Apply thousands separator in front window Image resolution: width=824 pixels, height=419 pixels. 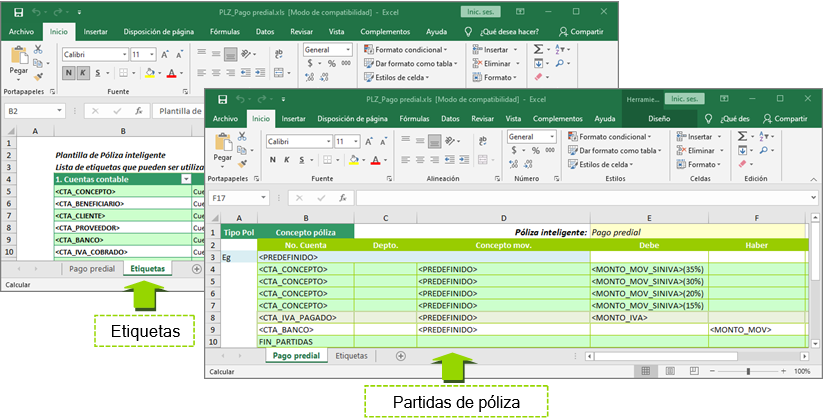click(550, 150)
